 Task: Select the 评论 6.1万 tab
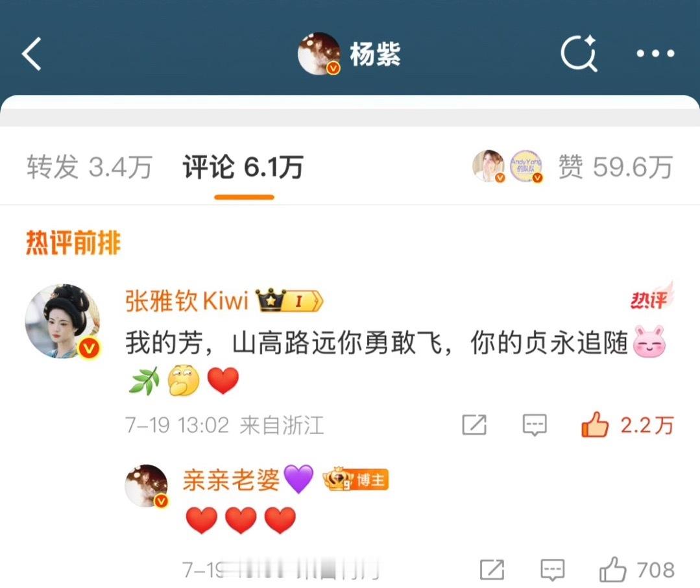click(243, 167)
